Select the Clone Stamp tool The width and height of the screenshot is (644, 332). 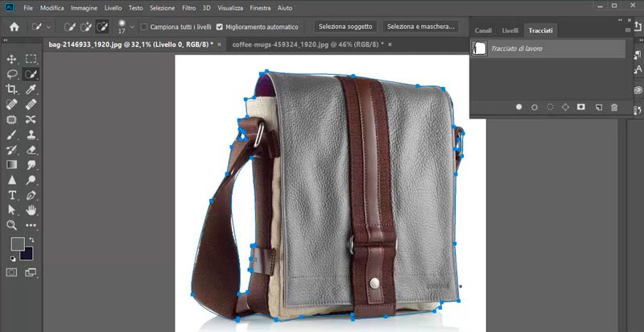(31, 135)
